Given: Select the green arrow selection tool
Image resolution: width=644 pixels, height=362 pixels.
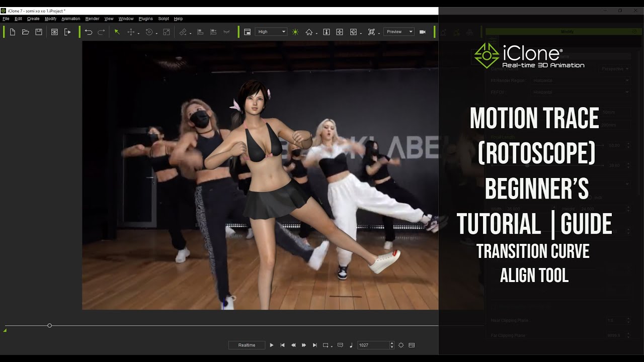Looking at the screenshot, I should tap(117, 32).
